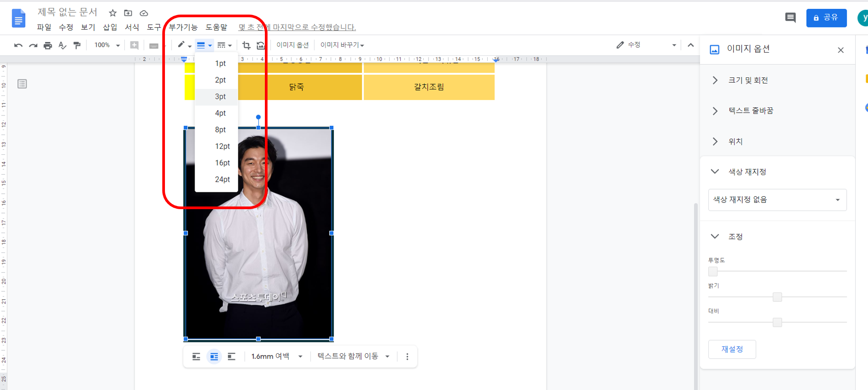Screen dimensions: 868x390
Task: Click the 제목 없는 문서 title field
Action: pos(67,12)
